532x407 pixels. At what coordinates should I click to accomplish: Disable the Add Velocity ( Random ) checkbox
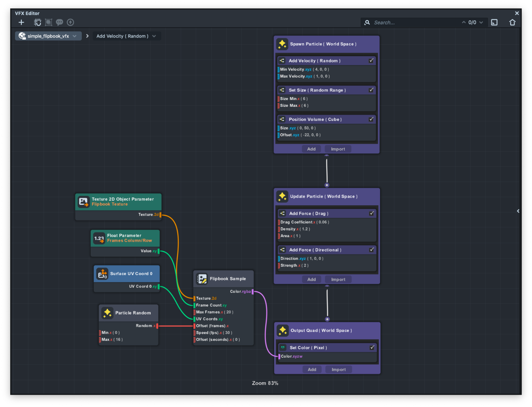(371, 61)
